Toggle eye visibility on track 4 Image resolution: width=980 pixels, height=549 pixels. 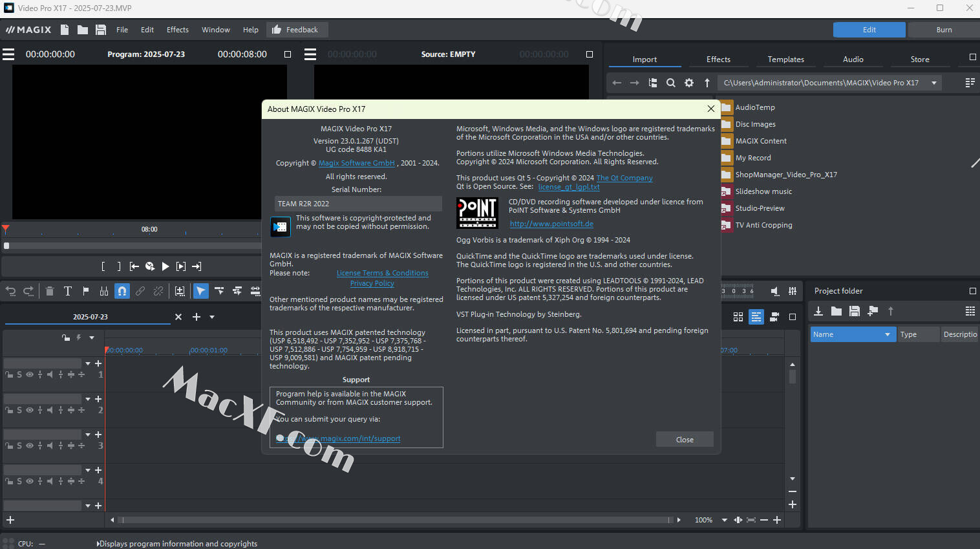click(30, 481)
